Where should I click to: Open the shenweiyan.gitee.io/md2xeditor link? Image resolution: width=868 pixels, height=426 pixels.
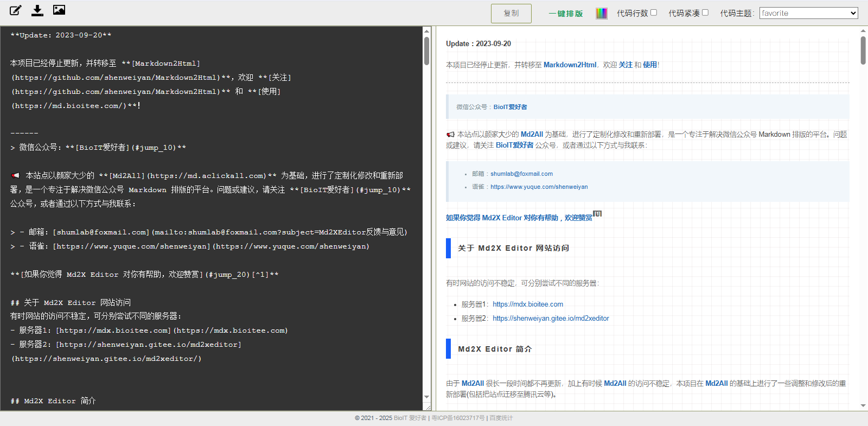point(551,319)
